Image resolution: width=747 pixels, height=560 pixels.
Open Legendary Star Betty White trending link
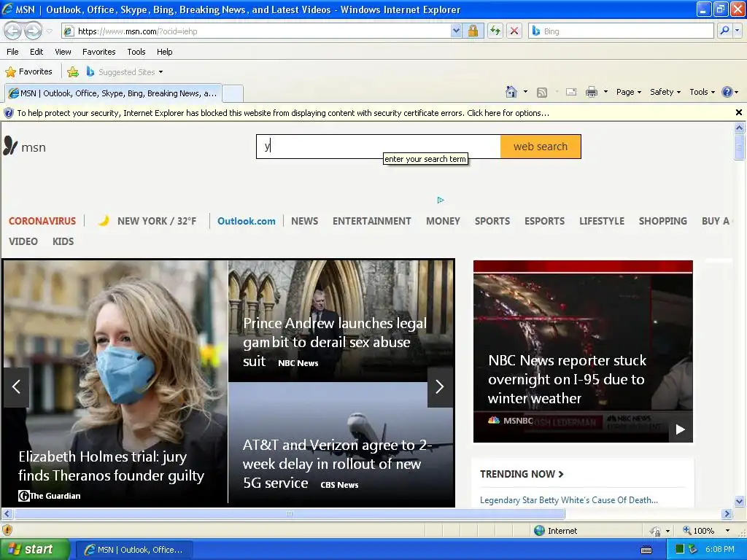coord(569,500)
